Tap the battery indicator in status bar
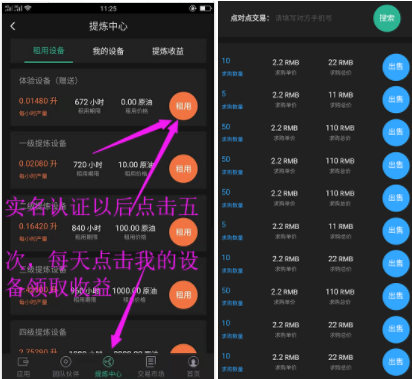This screenshot has width=412, height=379. coord(205,8)
